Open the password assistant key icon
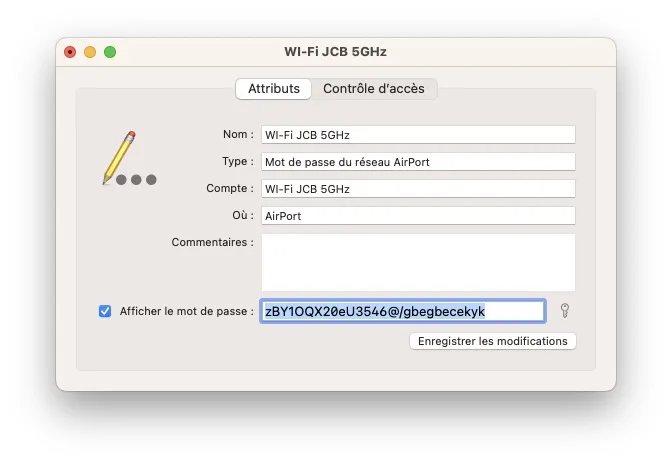The height and width of the screenshot is (465, 672). [x=565, y=311]
